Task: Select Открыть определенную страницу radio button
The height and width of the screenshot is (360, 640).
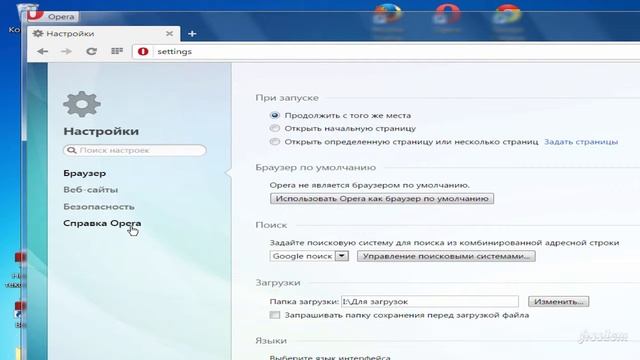Action: (275, 142)
